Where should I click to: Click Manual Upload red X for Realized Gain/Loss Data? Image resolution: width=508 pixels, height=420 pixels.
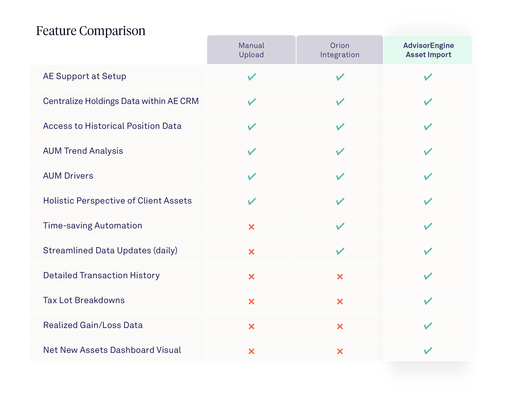[252, 326]
